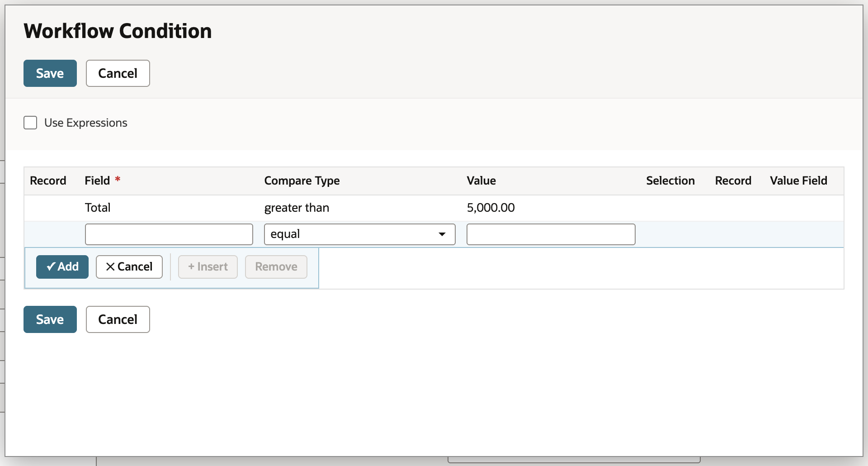This screenshot has width=868, height=466.
Task: Select the 5,000.00 value cell
Action: tap(491, 208)
